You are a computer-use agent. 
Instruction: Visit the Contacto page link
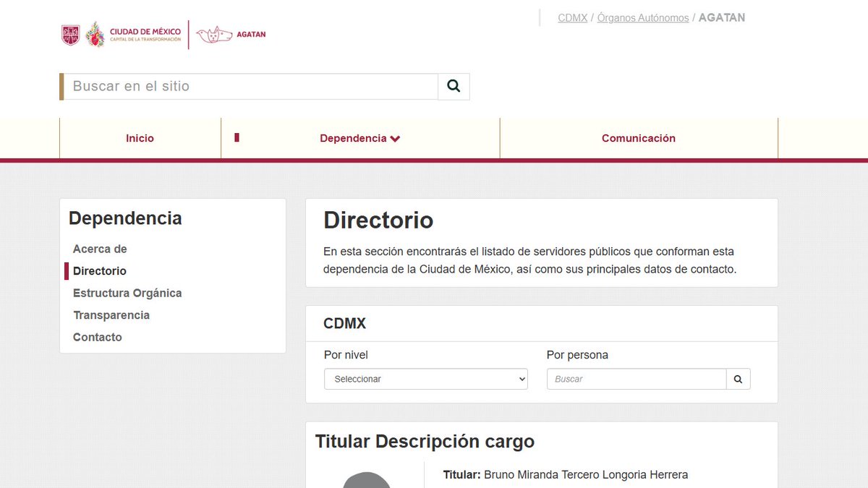[97, 337]
